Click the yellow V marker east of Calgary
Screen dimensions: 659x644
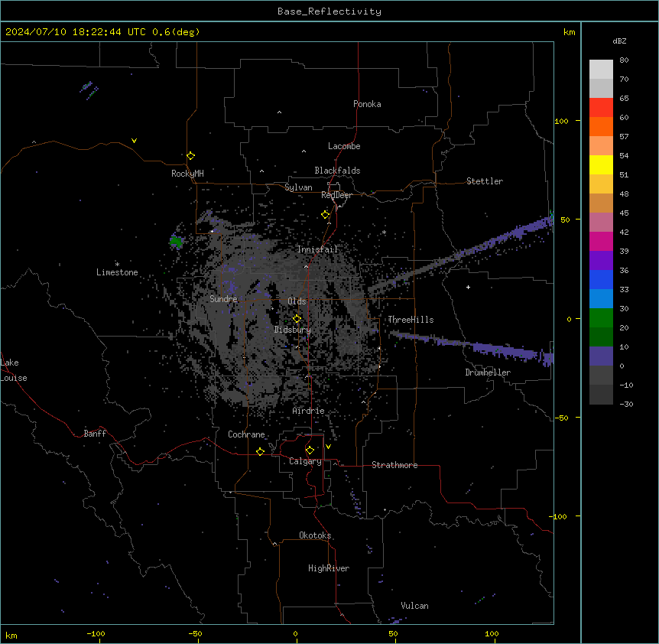(328, 447)
